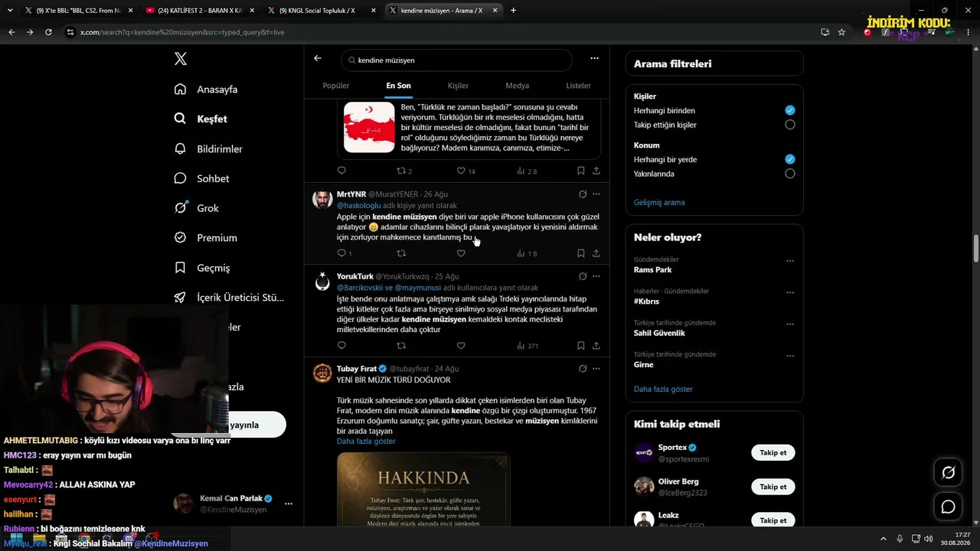
Task: View analytics of the MrtYNR post
Action: (x=527, y=253)
